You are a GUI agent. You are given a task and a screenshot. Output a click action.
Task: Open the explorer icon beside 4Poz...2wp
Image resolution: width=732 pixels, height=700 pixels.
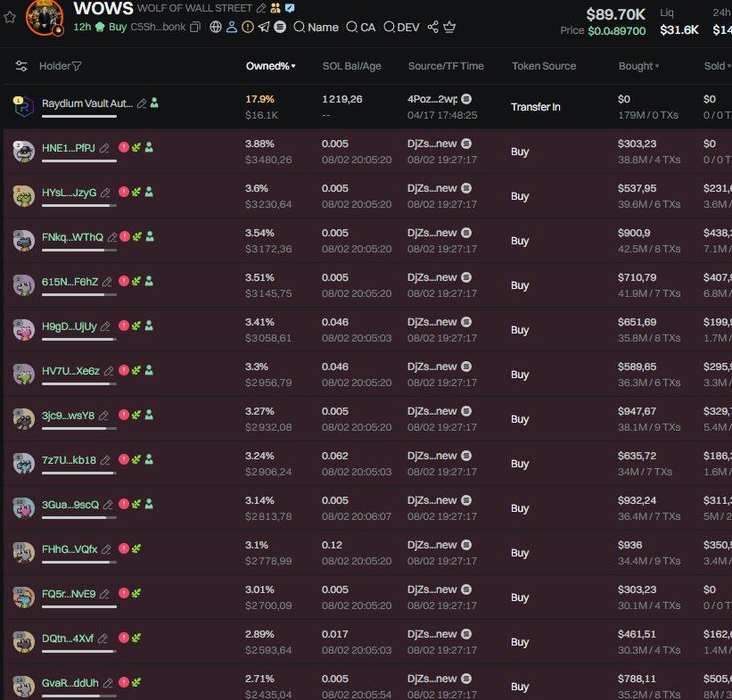[466, 99]
